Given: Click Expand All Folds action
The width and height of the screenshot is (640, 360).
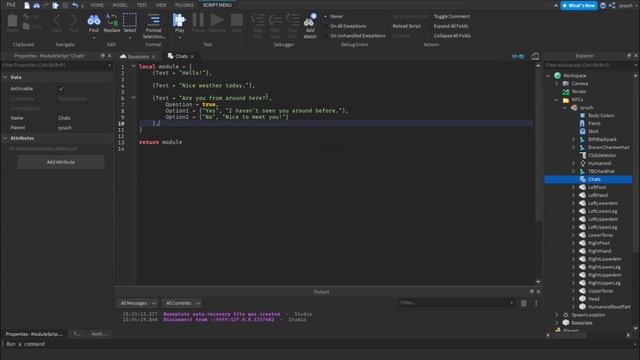Looking at the screenshot, I should [x=451, y=26].
